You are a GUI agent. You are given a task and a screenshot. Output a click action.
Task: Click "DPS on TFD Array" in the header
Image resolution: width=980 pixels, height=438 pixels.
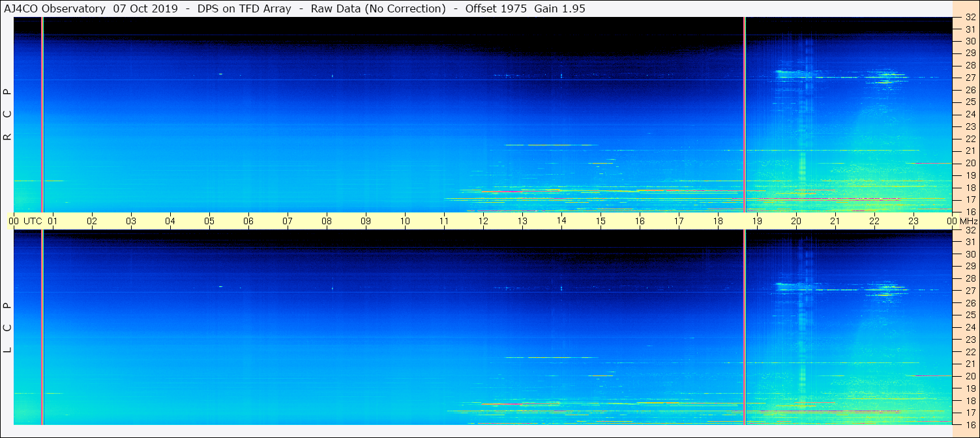pos(244,9)
